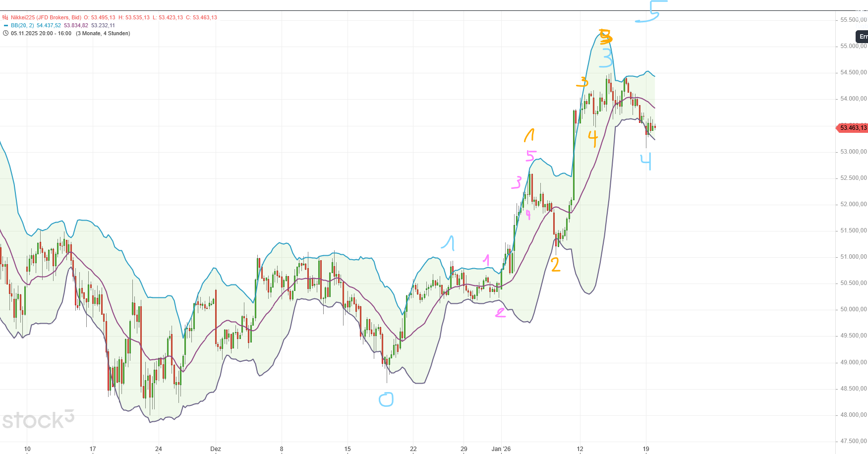Click the stock3 watermark logo
This screenshot has height=454, width=868.
click(38, 420)
